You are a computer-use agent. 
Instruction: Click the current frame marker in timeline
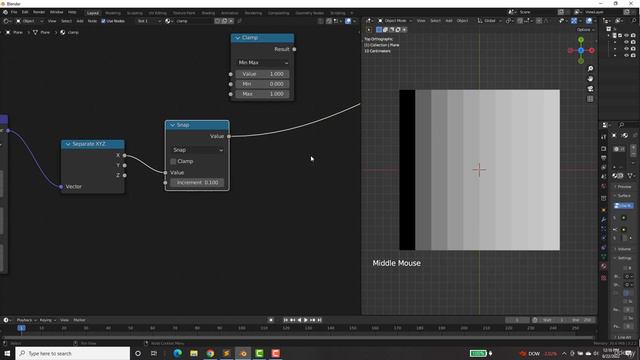(21, 328)
